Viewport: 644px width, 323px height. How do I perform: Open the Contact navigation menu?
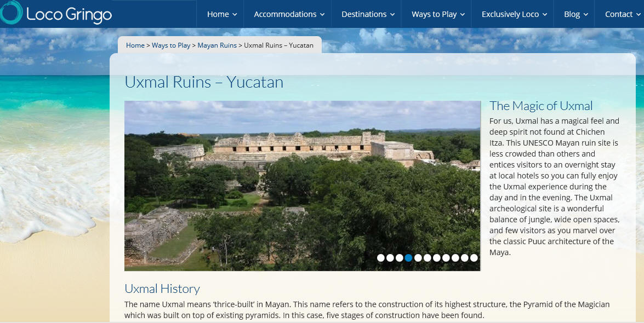[x=622, y=14]
